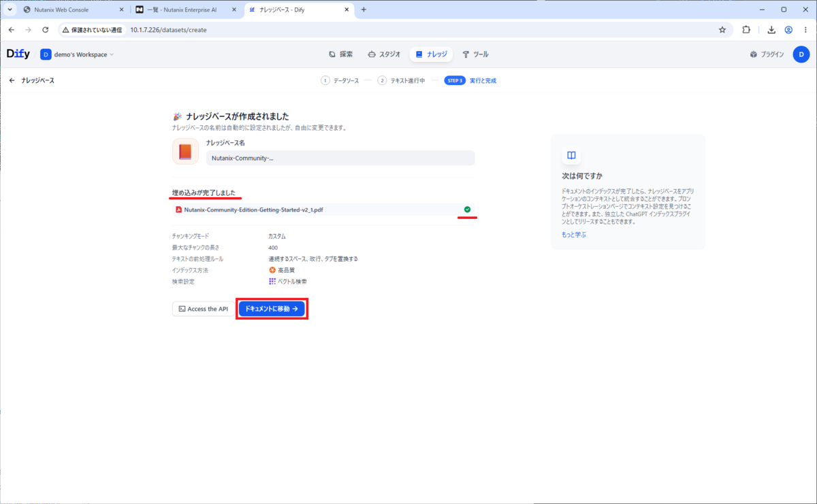
Task: Click the 連続するスペース、改行、タブを置換する rule text
Action: (x=313, y=258)
